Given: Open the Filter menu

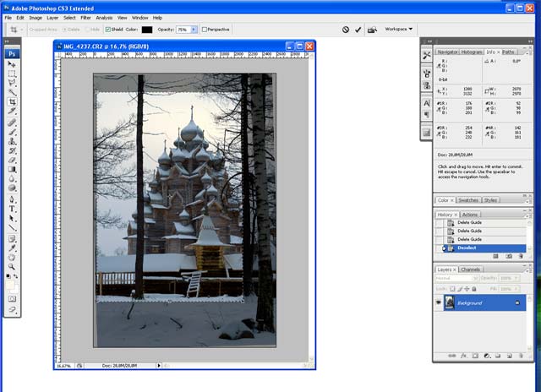Looking at the screenshot, I should pyautogui.click(x=85, y=17).
